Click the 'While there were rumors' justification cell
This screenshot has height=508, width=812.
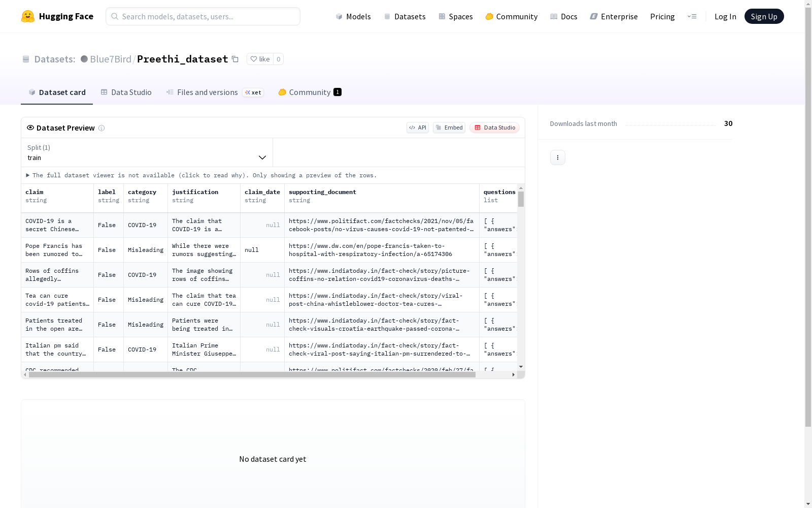click(204, 250)
